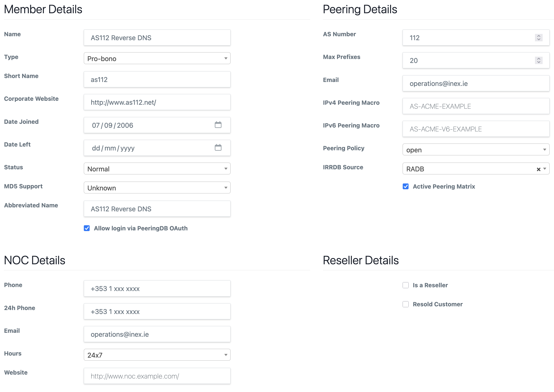Open the Hours dropdown showing 24x7
Image resolution: width=554 pixels, height=392 pixels.
point(157,355)
